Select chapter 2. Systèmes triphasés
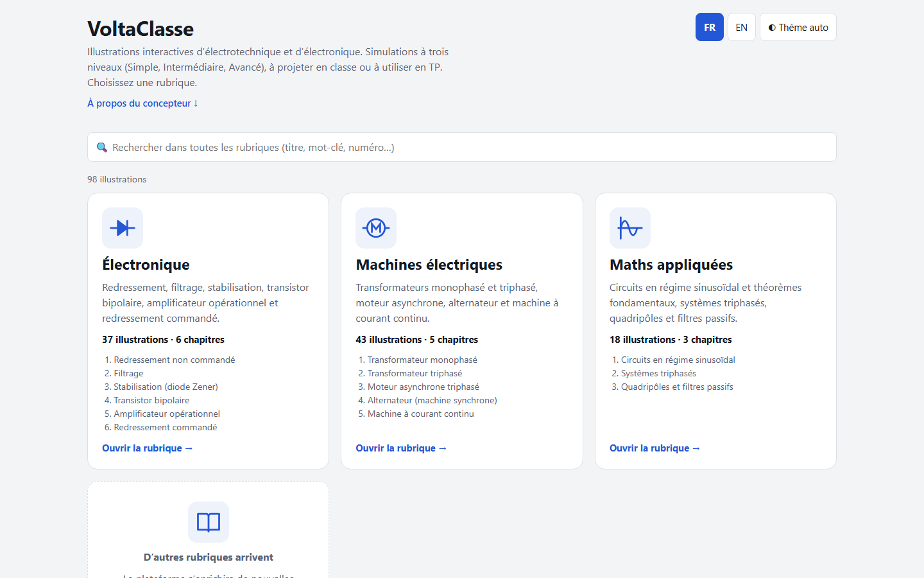This screenshot has height=578, width=924. coord(654,373)
